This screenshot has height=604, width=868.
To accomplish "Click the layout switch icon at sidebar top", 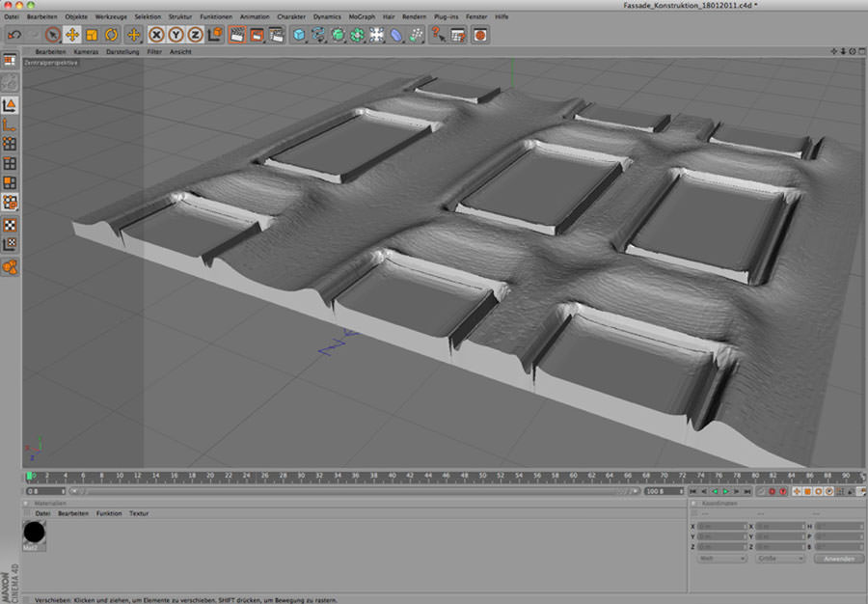I will 10,61.
